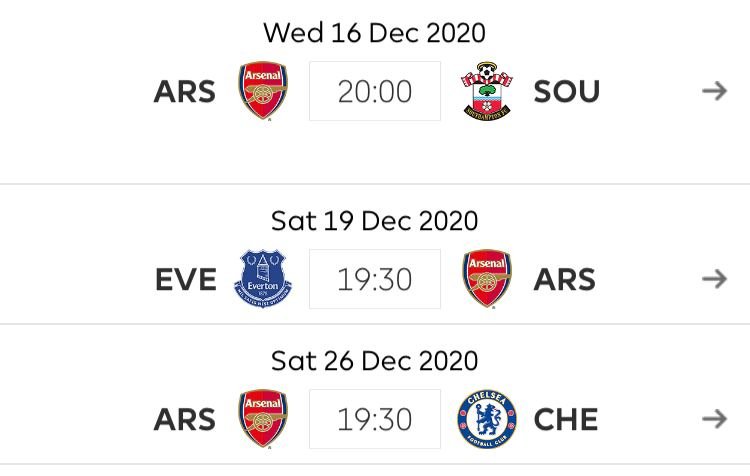Open the Arsenal vs Southampton match arrow
The image size is (750, 476).
(x=715, y=91)
